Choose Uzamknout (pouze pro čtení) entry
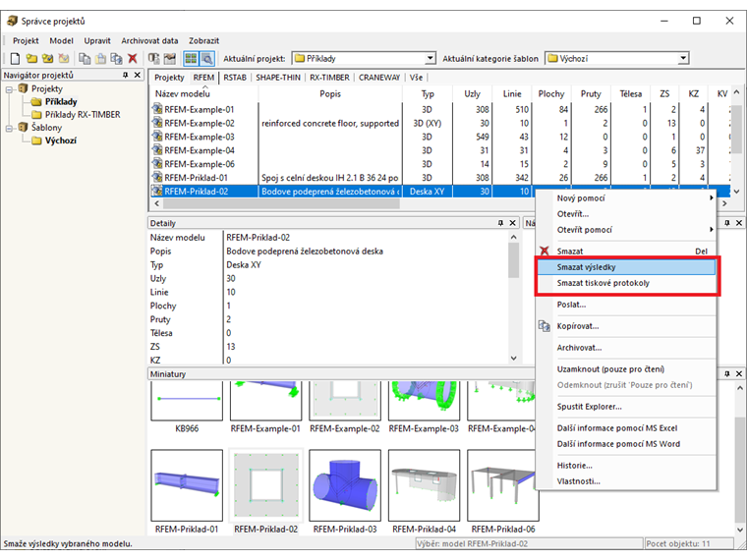This screenshot has width=747, height=560. 626,369
